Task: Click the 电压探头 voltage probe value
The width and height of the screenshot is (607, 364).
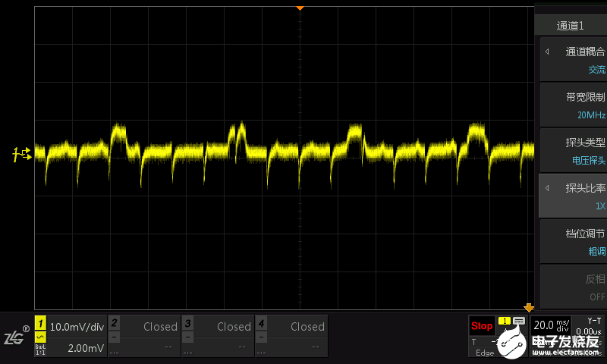Action: (x=589, y=160)
